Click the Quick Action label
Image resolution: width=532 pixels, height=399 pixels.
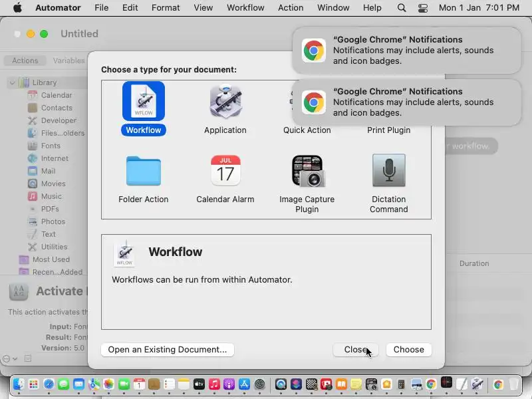pos(307,130)
